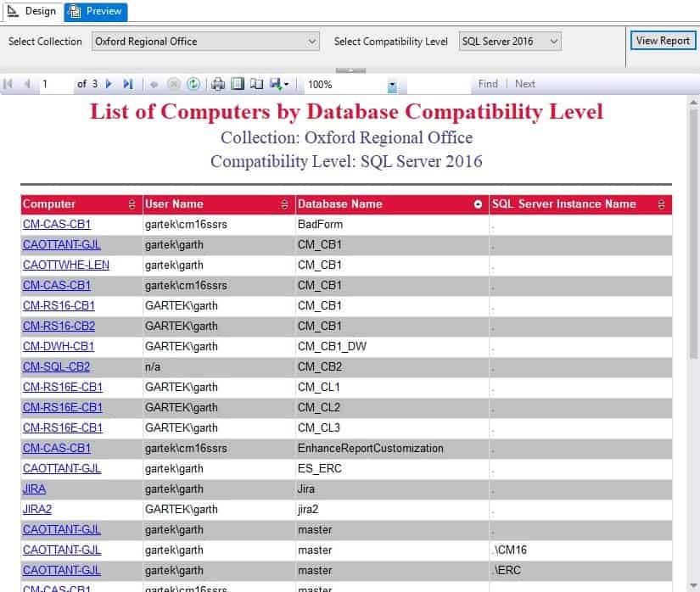The width and height of the screenshot is (700, 592).
Task: Open CM-CAS-CB1 link in EnhanceReportCustomization row
Action: point(57,449)
